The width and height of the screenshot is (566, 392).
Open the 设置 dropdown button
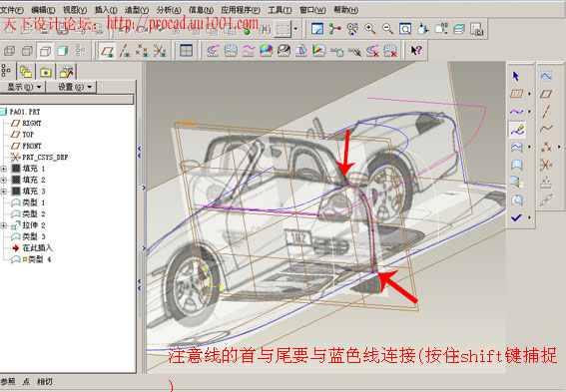click(x=75, y=87)
